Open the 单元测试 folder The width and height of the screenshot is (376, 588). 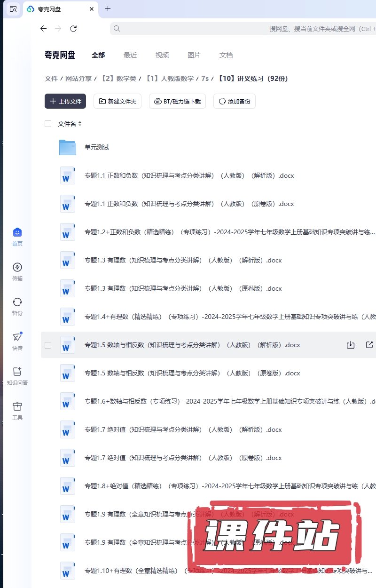pyautogui.click(x=96, y=147)
